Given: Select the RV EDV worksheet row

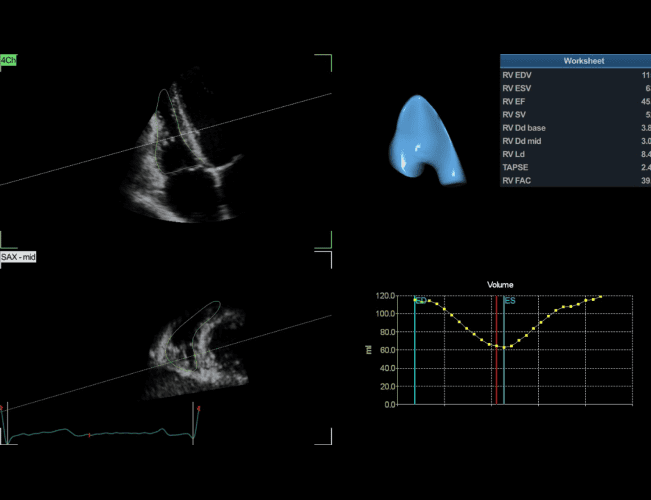Looking at the screenshot, I should 575,75.
